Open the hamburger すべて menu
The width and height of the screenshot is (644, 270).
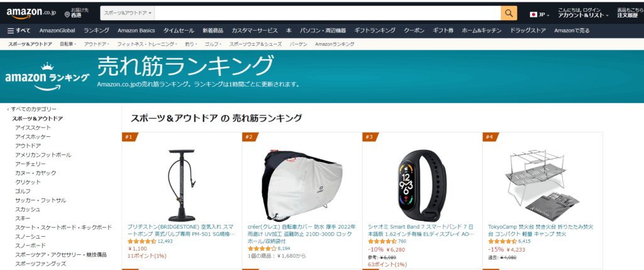click(x=19, y=30)
